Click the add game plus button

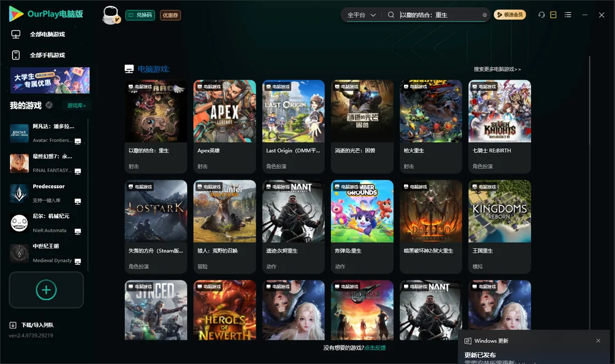[x=46, y=290]
